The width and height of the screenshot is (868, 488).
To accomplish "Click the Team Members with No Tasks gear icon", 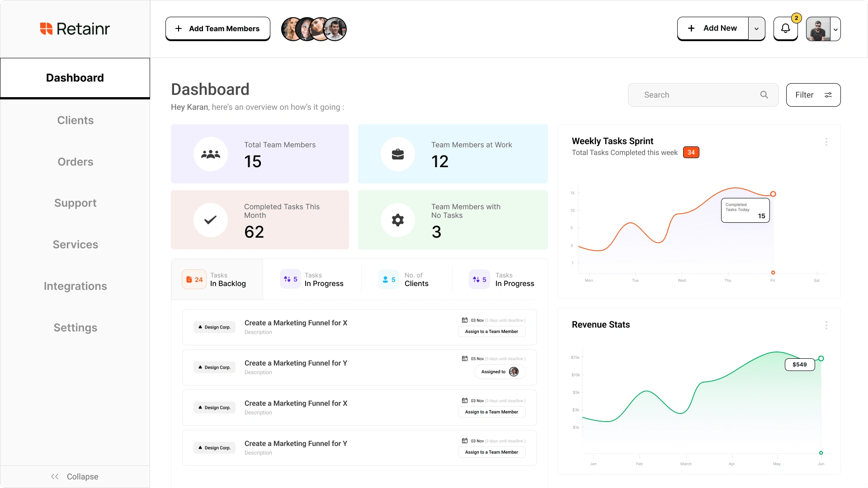I will 398,220.
